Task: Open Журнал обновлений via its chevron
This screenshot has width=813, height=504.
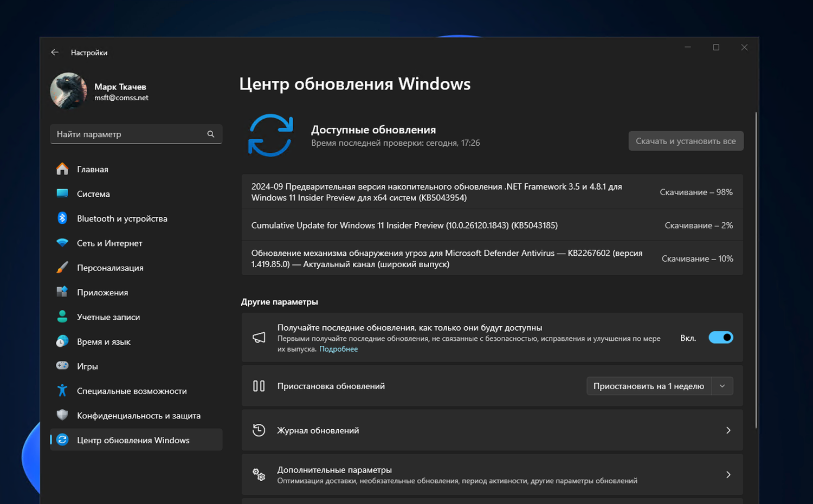Action: (728, 430)
